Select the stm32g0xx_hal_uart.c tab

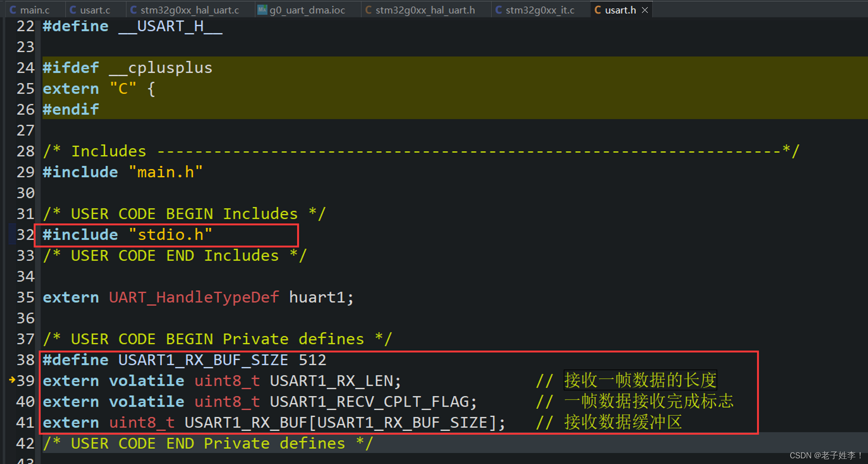click(185, 10)
